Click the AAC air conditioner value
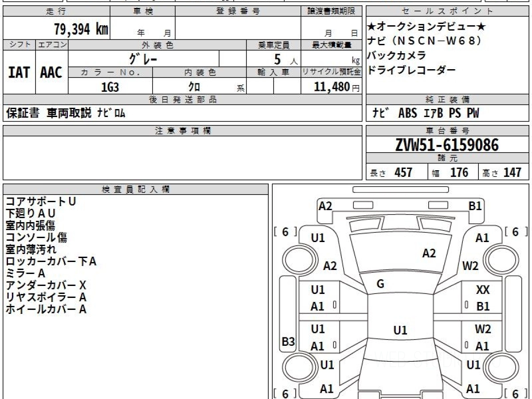The image size is (532, 399). point(51,72)
